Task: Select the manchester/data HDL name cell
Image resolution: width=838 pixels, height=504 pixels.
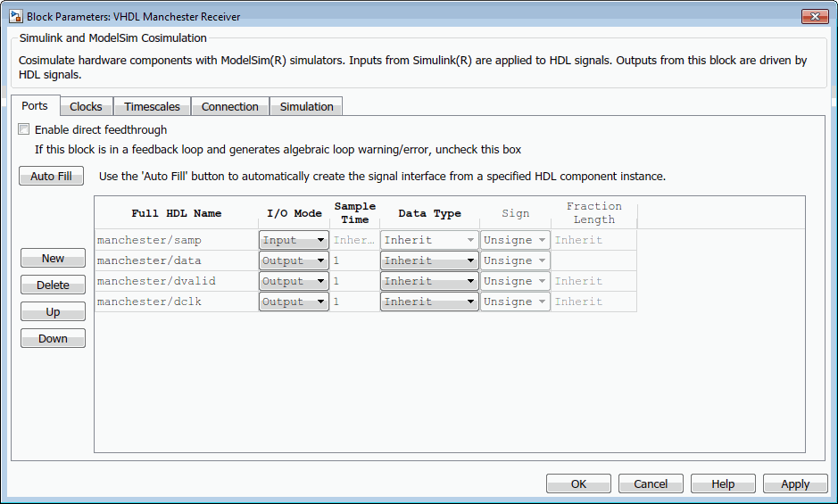Action: coord(177,260)
